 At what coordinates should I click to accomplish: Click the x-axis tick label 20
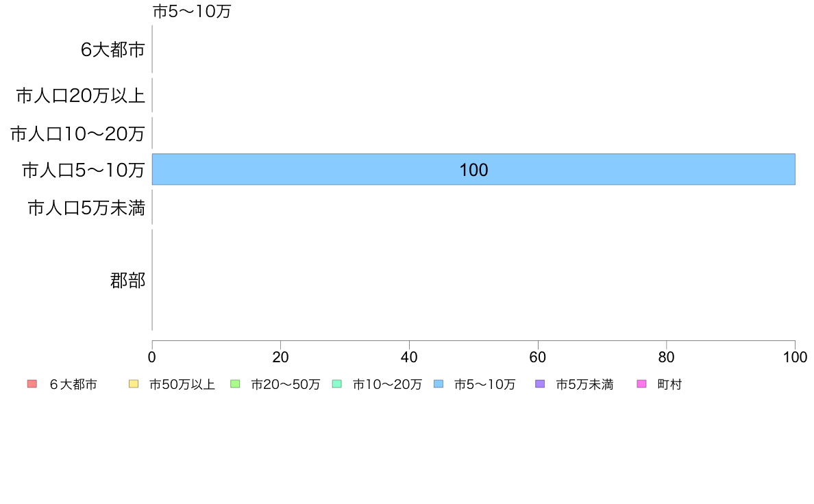280,357
